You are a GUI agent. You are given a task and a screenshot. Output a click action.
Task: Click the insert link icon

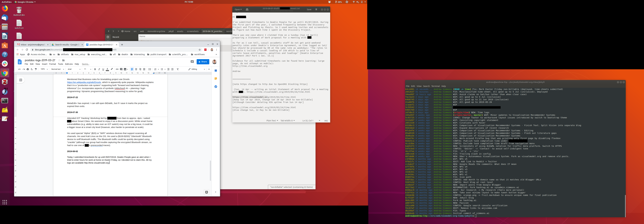click(117, 69)
